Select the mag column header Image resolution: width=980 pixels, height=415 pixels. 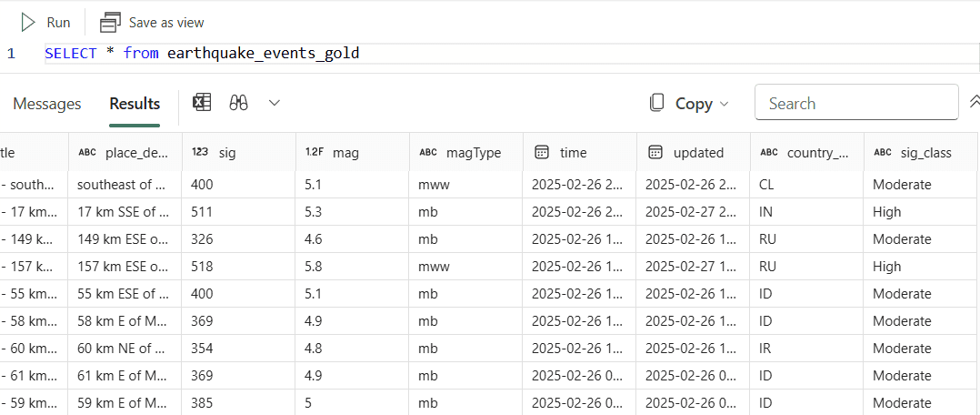(x=353, y=152)
